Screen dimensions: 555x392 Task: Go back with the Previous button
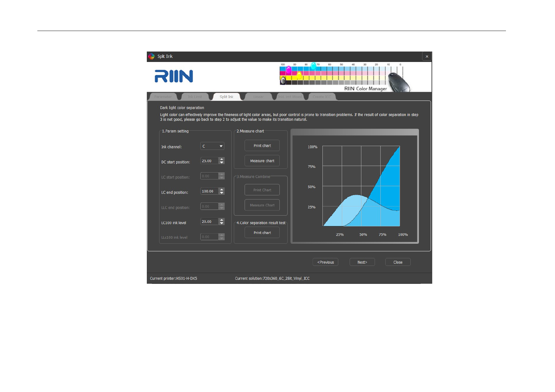click(x=325, y=262)
